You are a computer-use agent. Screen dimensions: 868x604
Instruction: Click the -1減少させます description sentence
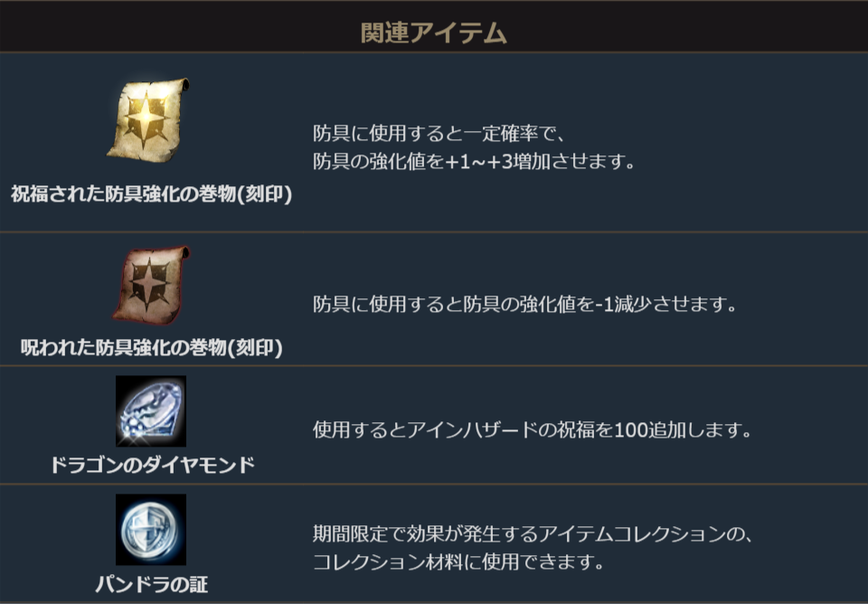click(x=525, y=305)
